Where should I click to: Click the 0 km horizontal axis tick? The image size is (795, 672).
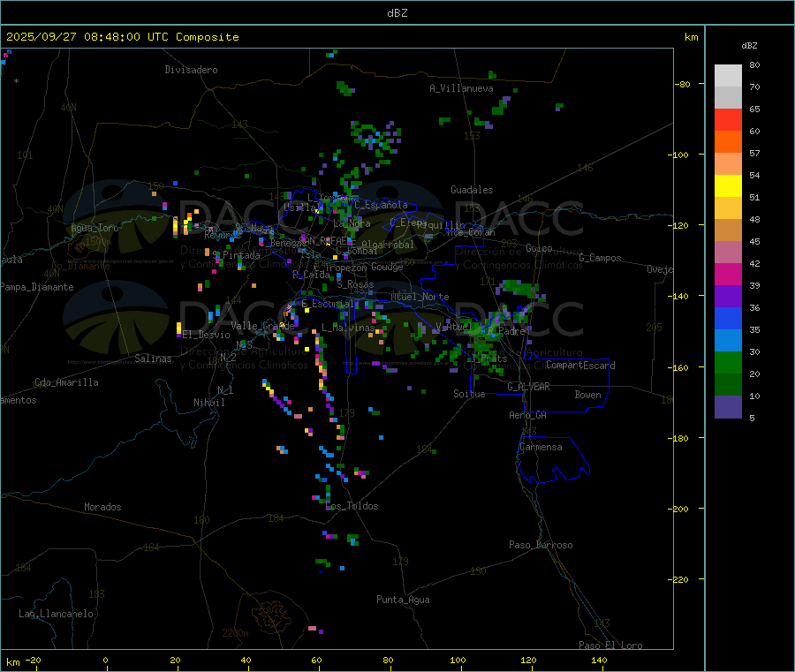click(x=105, y=660)
